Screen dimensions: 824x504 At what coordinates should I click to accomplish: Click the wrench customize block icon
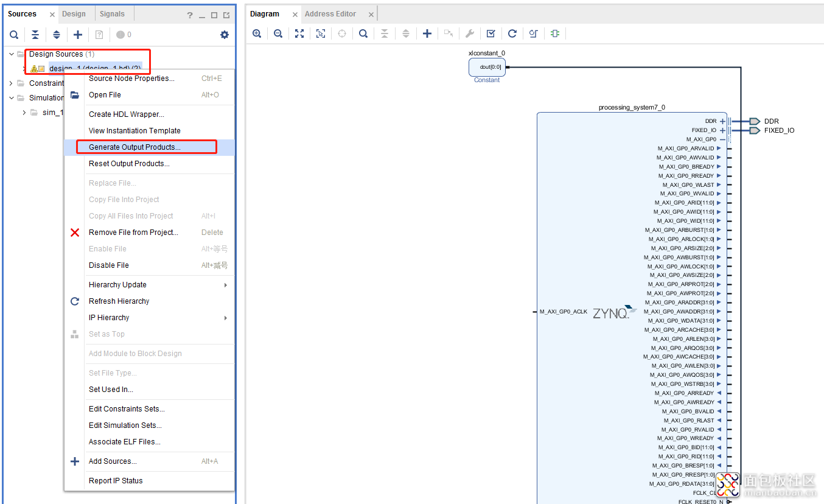[x=470, y=33]
